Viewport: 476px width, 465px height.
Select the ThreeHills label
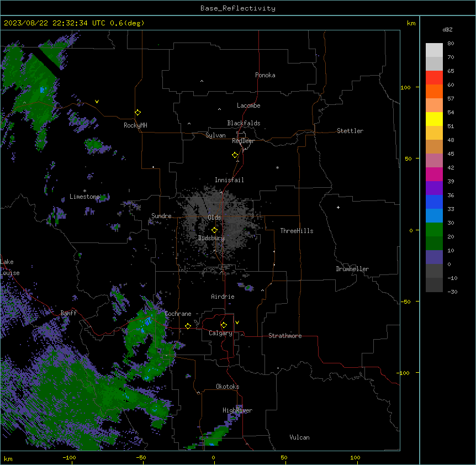[x=297, y=231]
